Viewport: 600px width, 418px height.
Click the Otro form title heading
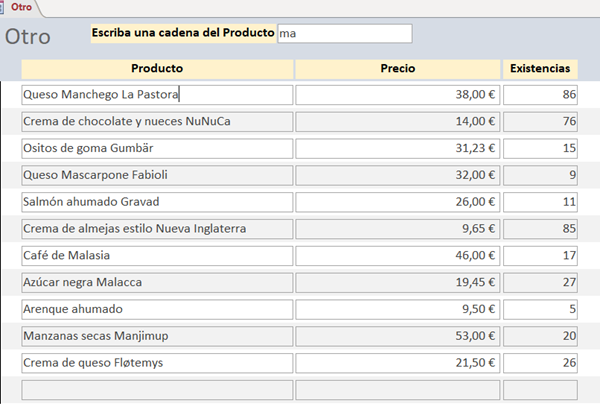tap(30, 37)
